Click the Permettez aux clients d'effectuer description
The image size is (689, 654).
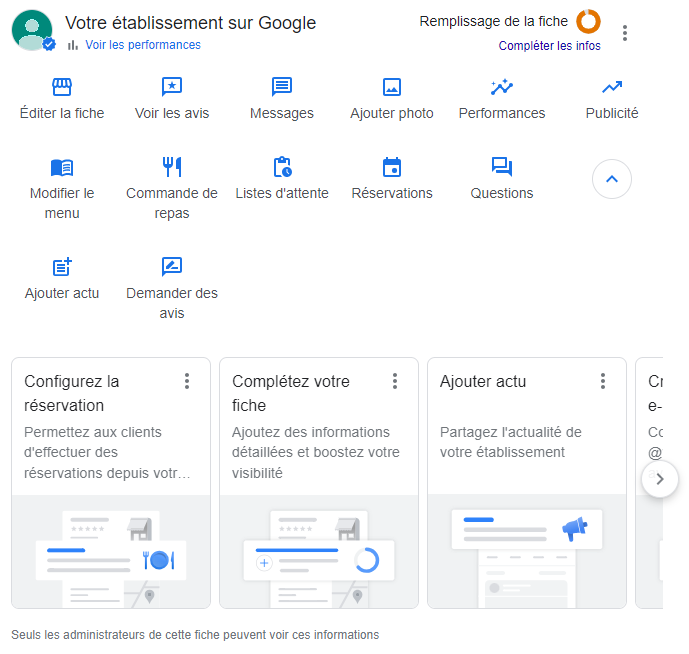(x=107, y=453)
